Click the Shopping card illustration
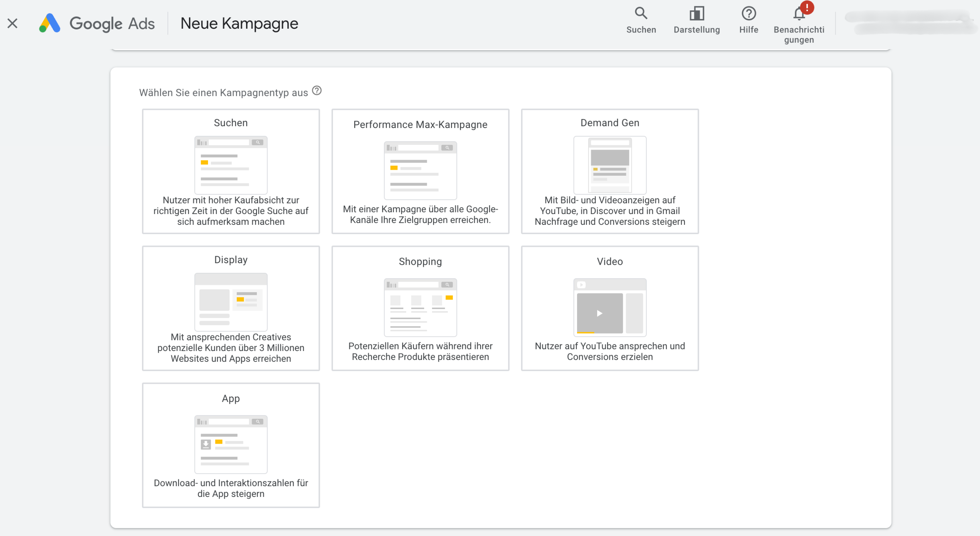 [420, 307]
